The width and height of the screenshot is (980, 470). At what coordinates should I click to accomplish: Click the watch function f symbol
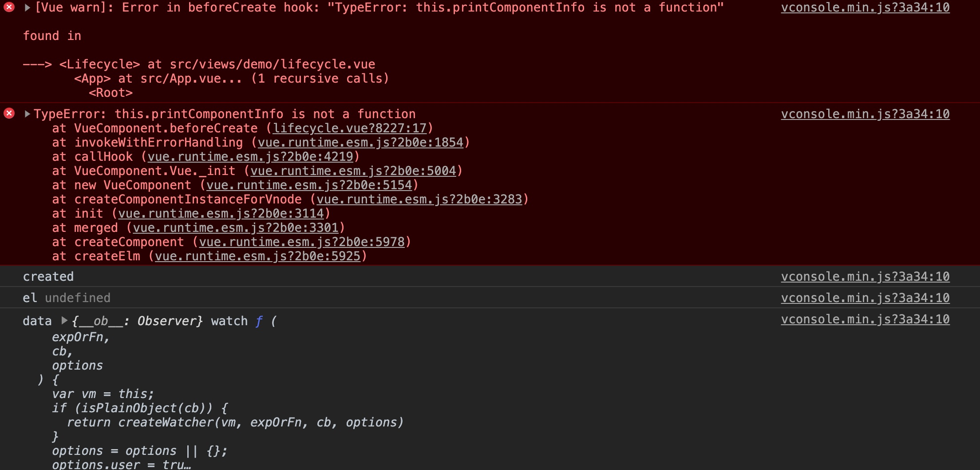pos(259,321)
